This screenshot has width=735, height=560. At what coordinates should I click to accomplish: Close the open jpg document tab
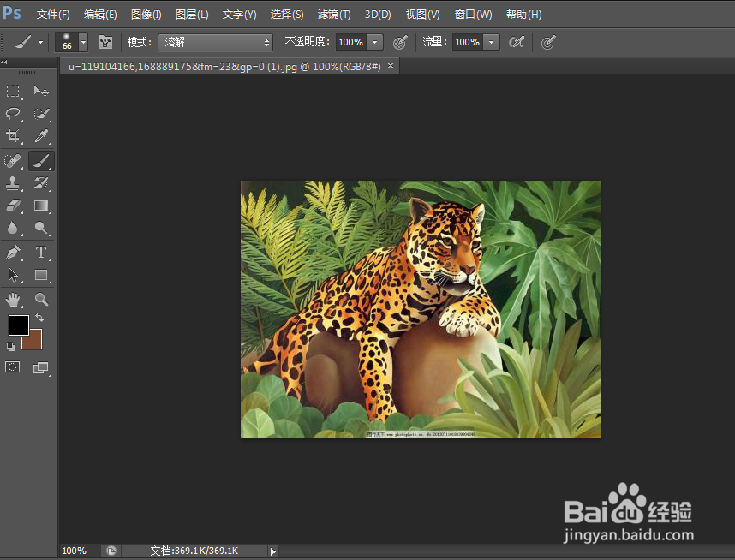[x=391, y=66]
